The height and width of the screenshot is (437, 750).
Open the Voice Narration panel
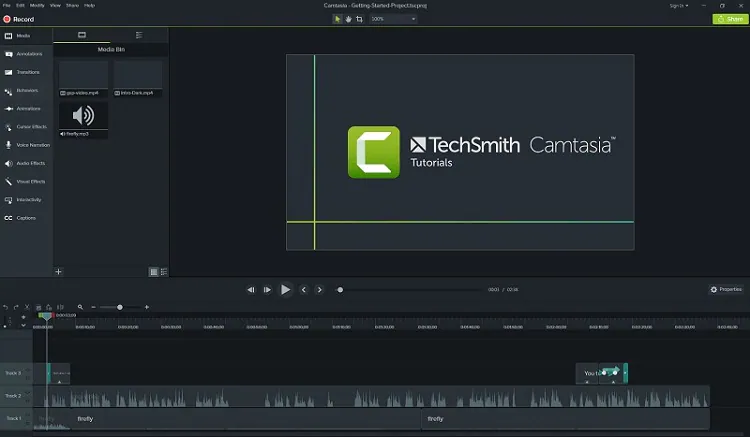(x=26, y=145)
